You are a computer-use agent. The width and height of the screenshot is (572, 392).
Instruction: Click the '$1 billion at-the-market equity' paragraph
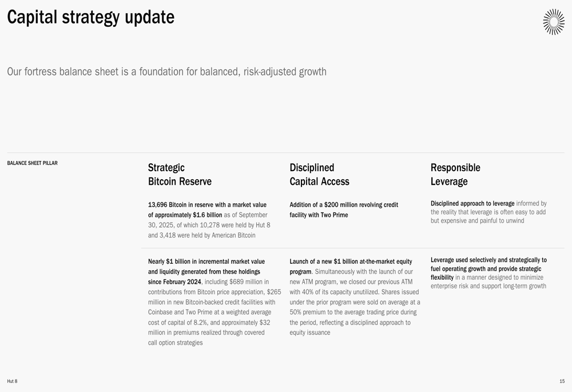tap(354, 297)
